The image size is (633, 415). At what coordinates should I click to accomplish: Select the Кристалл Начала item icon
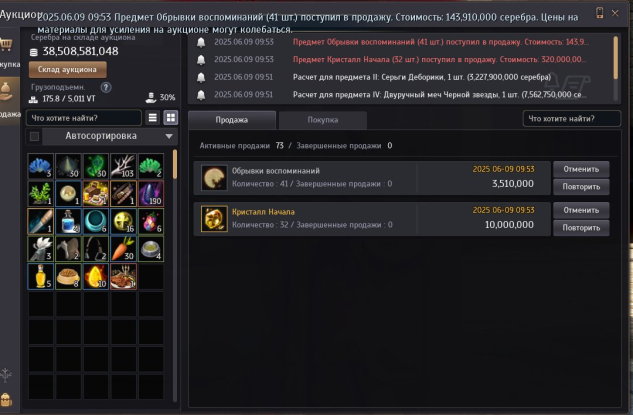click(x=214, y=219)
